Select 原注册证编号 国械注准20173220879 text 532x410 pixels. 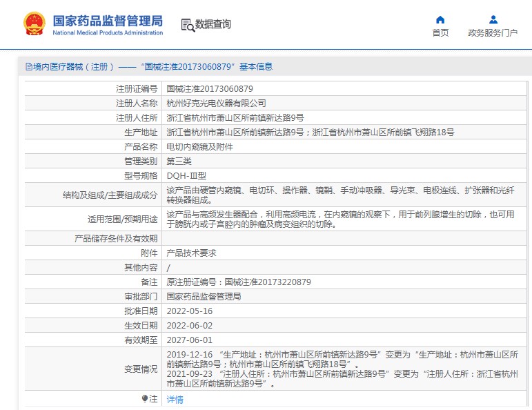[239, 282]
